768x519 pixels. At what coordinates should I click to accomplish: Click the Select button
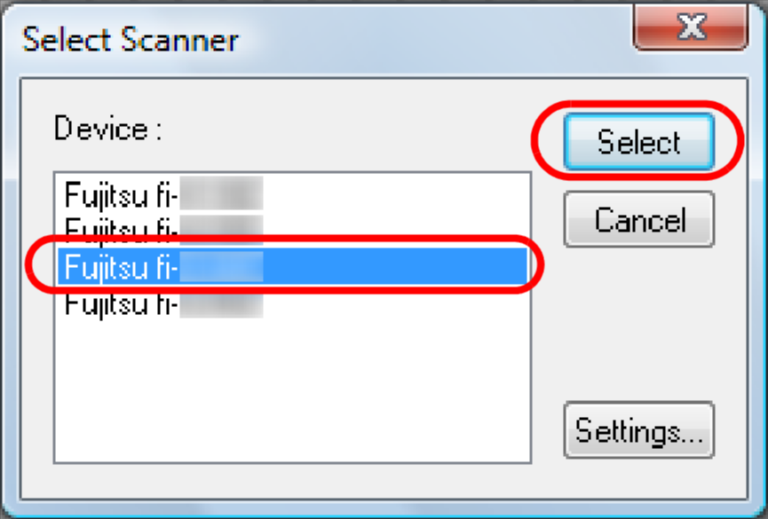click(638, 143)
